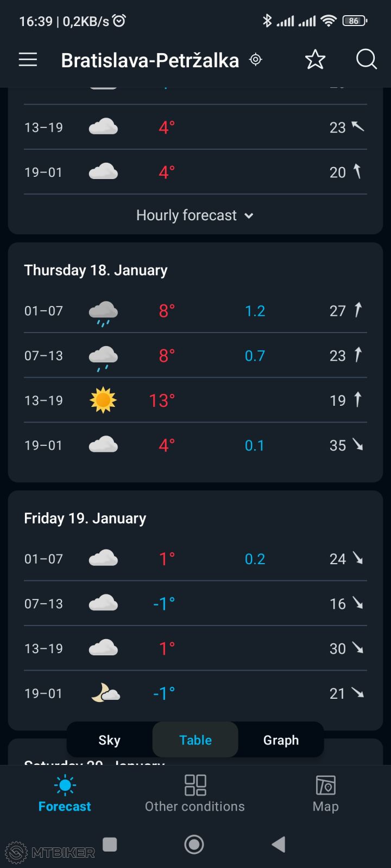Expand the Hourly forecast section

[186, 215]
